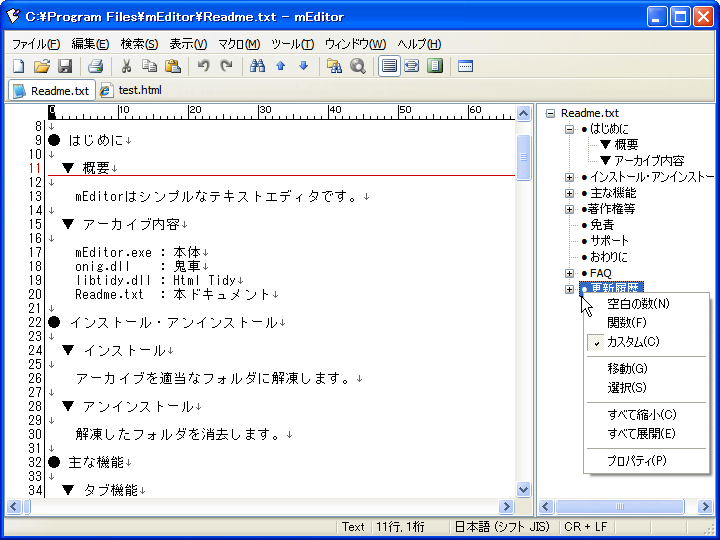Viewport: 720px width, 540px height.
Task: Click the outline panel scroll right arrow
Action: tap(705, 506)
